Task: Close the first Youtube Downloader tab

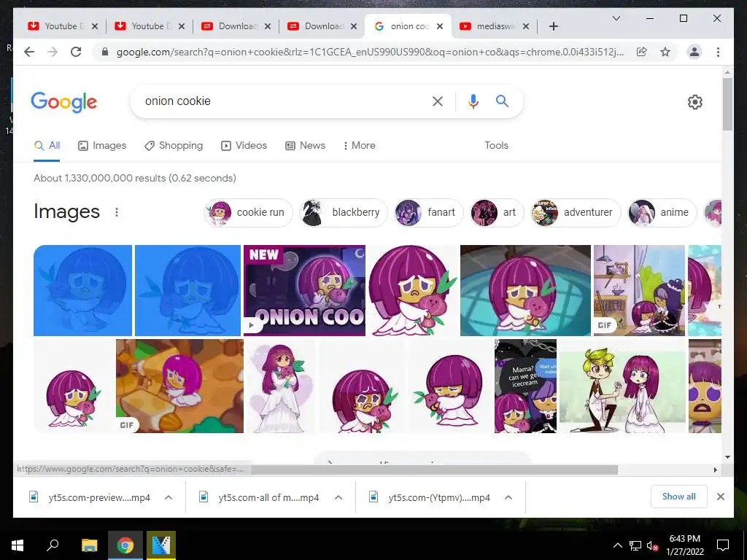Action: click(95, 26)
